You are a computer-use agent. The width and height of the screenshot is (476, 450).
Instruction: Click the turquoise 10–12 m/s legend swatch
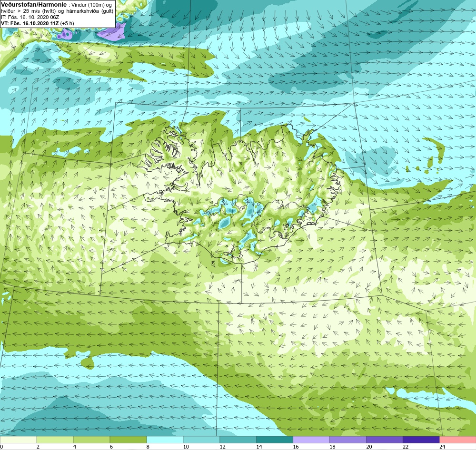pos(201,440)
